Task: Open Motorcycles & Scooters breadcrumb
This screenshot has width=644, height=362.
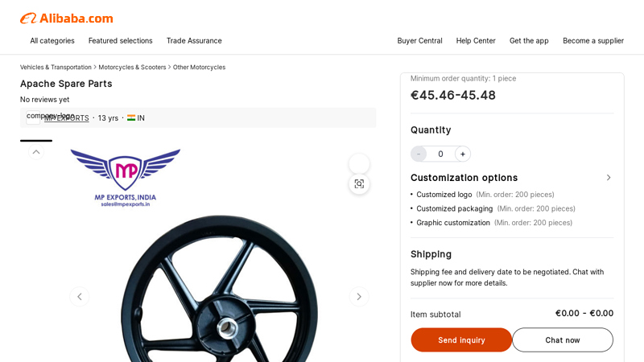Action: click(132, 68)
